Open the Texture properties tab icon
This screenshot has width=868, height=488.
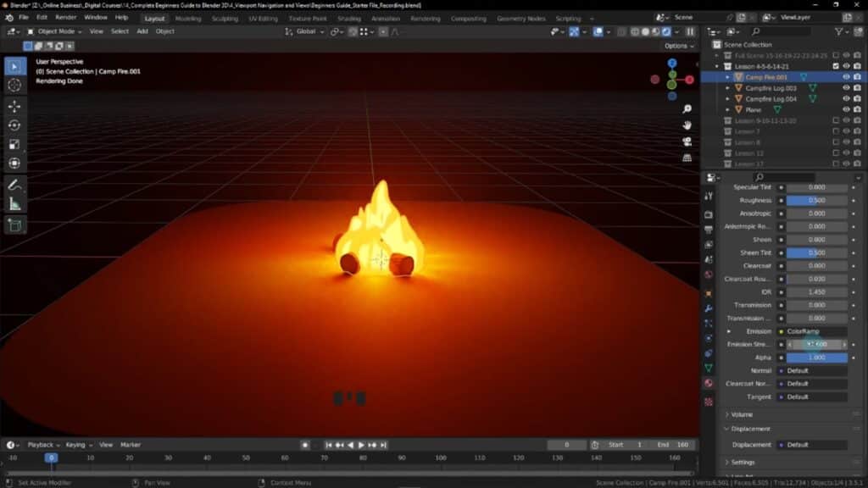tap(709, 402)
